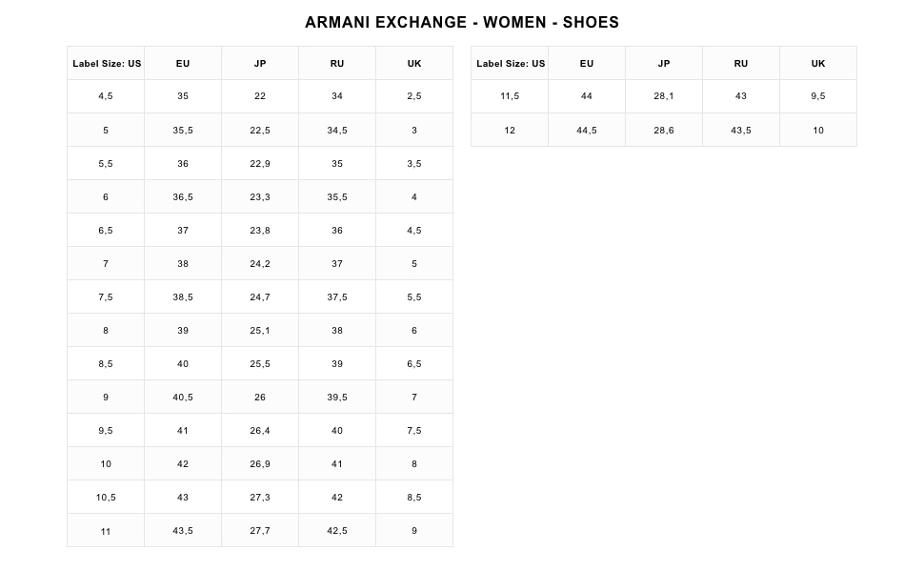The width and height of the screenshot is (924, 572).
Task: Click the right table's UK column header
Action: click(x=818, y=63)
